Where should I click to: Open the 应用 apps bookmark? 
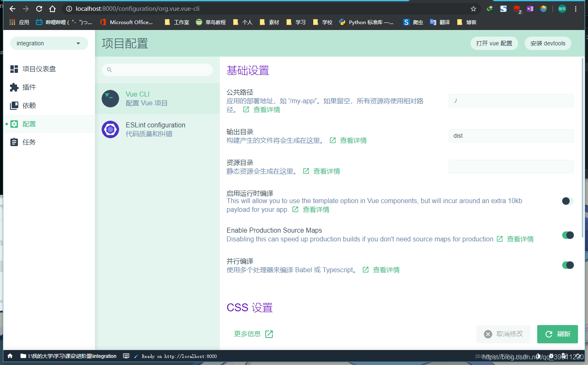click(x=19, y=22)
